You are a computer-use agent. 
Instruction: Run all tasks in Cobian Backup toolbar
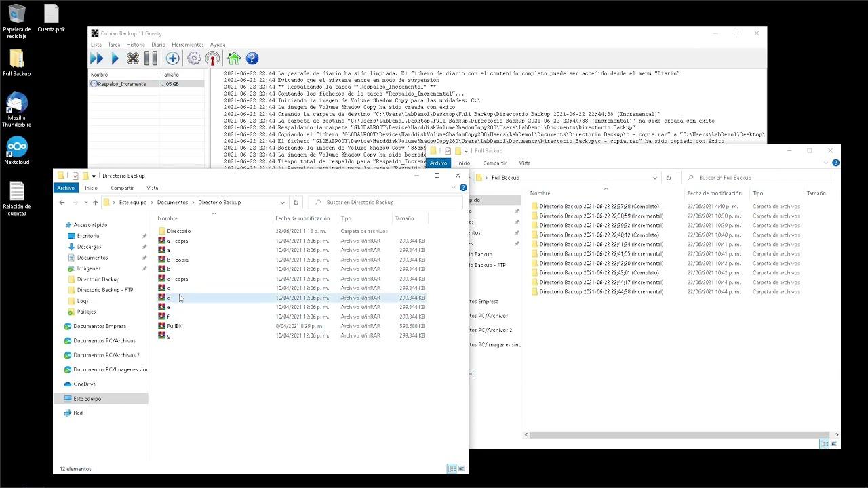pyautogui.click(x=97, y=58)
